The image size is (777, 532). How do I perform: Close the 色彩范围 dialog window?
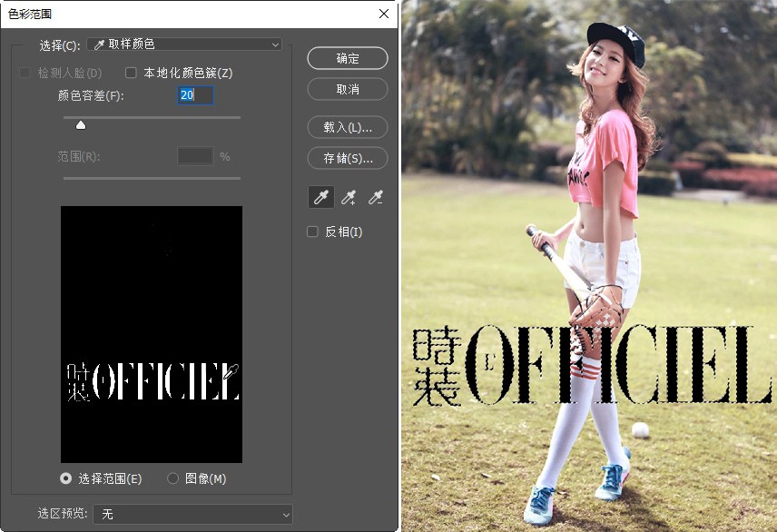click(x=384, y=14)
